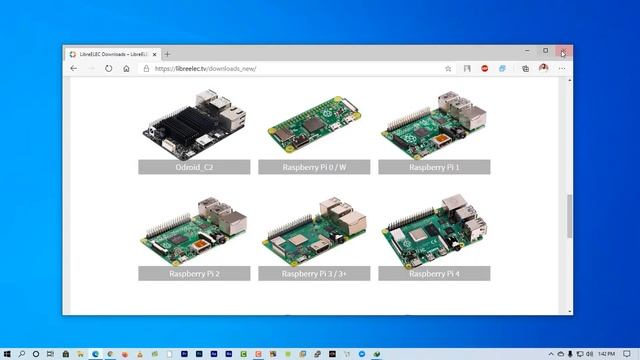Viewport: 640px width, 360px height.
Task: Maximize the browser window
Action: pyautogui.click(x=545, y=51)
